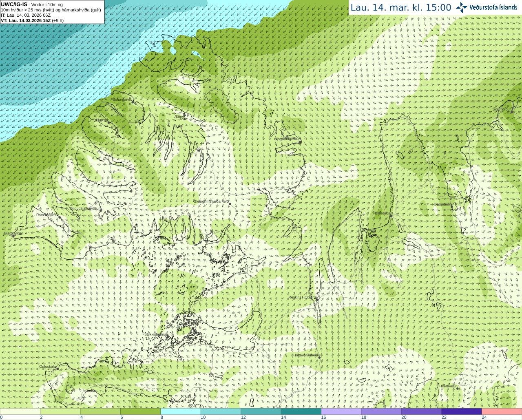Click the legend scale label '8'
This screenshot has width=522, height=420.
(x=162, y=417)
